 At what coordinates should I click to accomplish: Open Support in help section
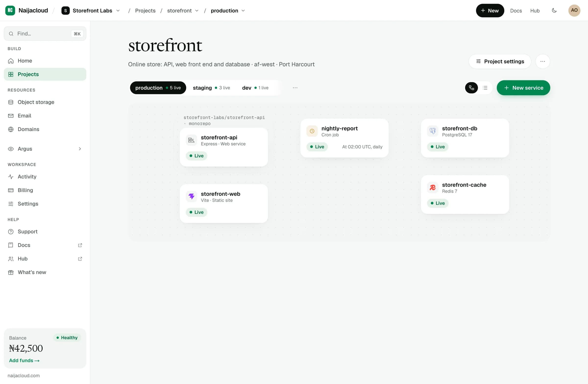45,232
